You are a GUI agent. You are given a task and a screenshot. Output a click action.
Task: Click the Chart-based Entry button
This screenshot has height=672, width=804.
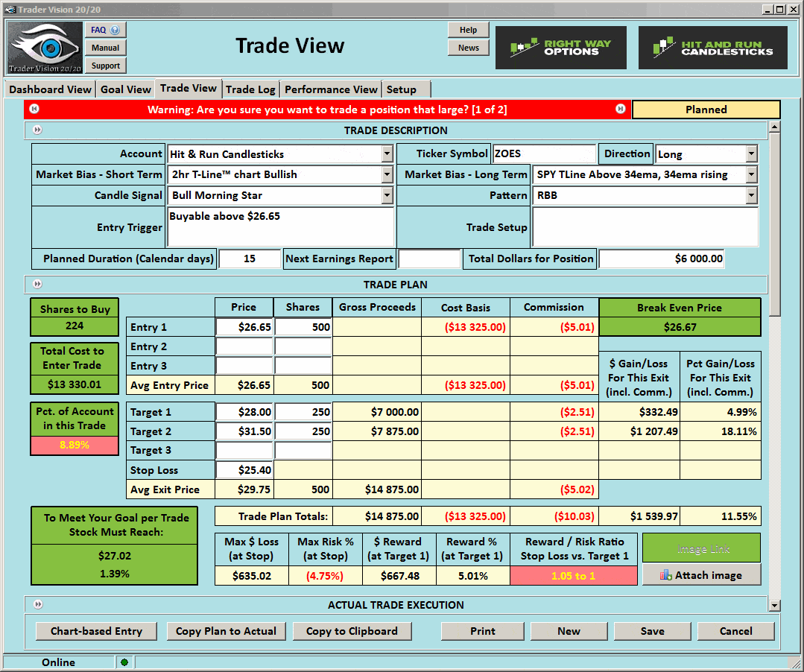pyautogui.click(x=96, y=631)
